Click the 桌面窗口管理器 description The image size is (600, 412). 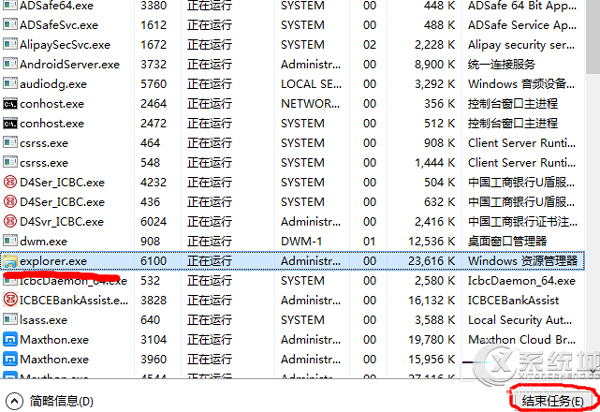[x=507, y=241]
